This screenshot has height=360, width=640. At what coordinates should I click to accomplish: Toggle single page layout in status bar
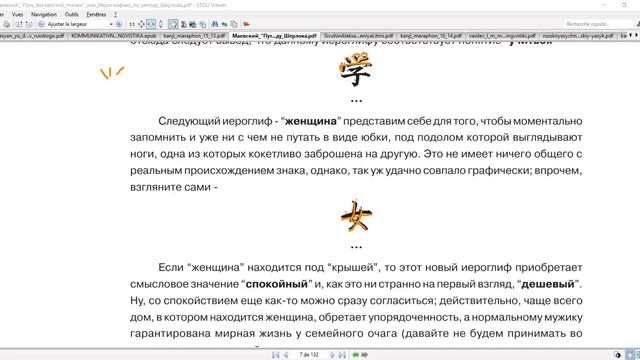630,355
